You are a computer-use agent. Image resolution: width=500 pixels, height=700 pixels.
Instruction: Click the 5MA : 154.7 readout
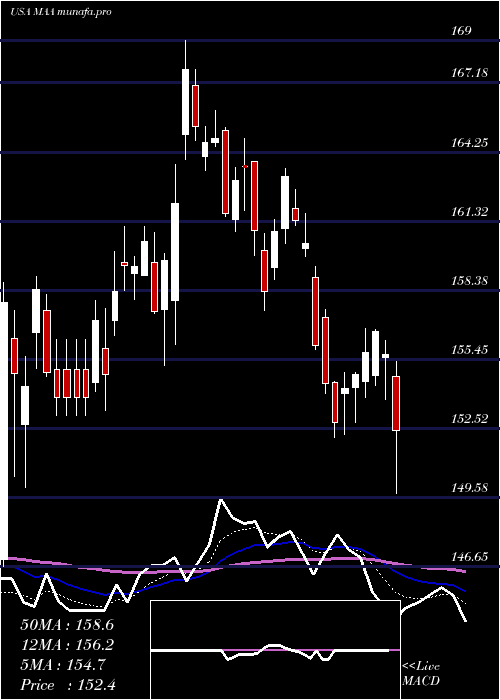point(63,665)
